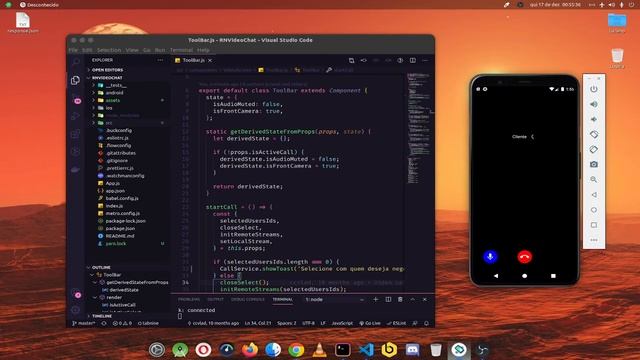Click emulator volume up button

594,104
